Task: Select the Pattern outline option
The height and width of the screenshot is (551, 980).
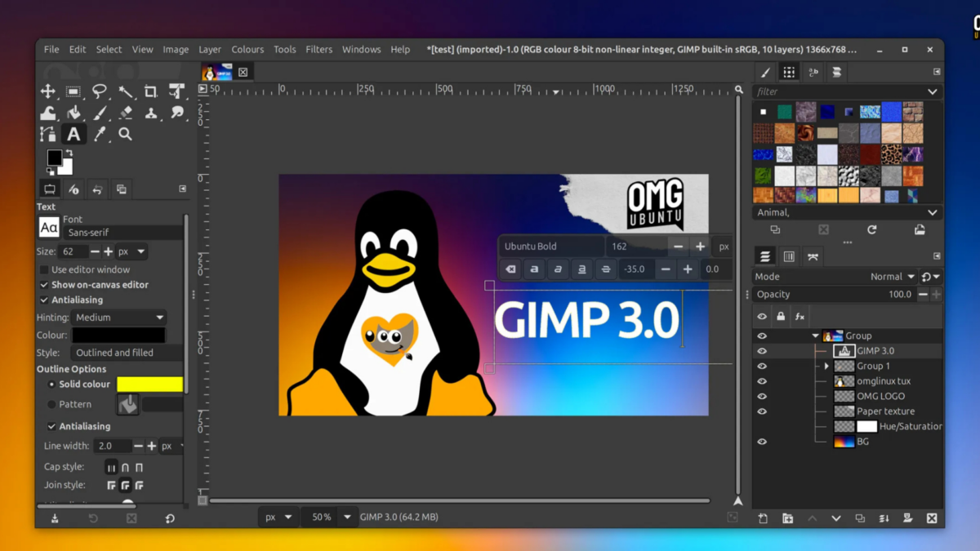Action: 51,403
